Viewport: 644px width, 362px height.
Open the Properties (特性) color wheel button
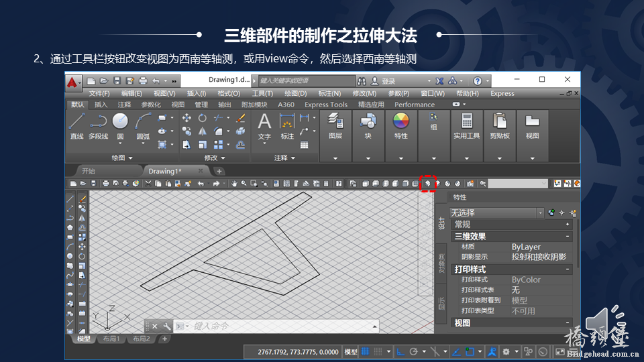pos(401,127)
